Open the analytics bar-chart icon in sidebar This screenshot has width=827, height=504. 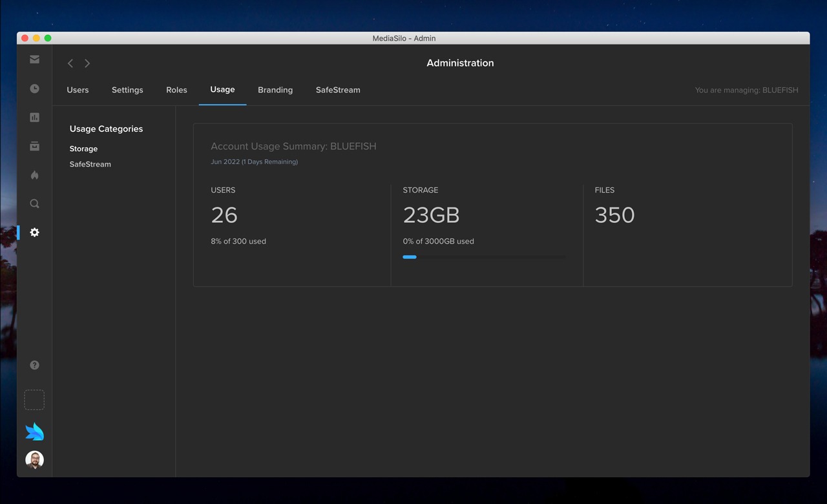tap(34, 117)
